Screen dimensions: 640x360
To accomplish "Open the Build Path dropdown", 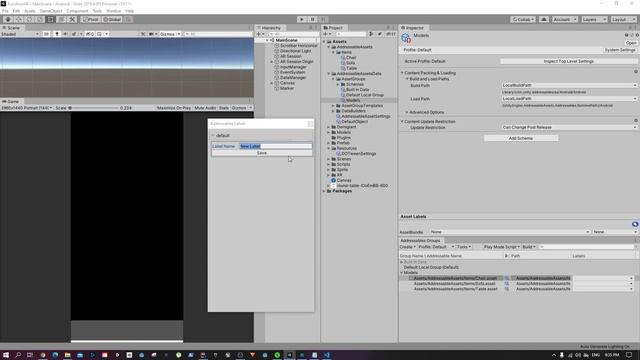I will pyautogui.click(x=569, y=85).
